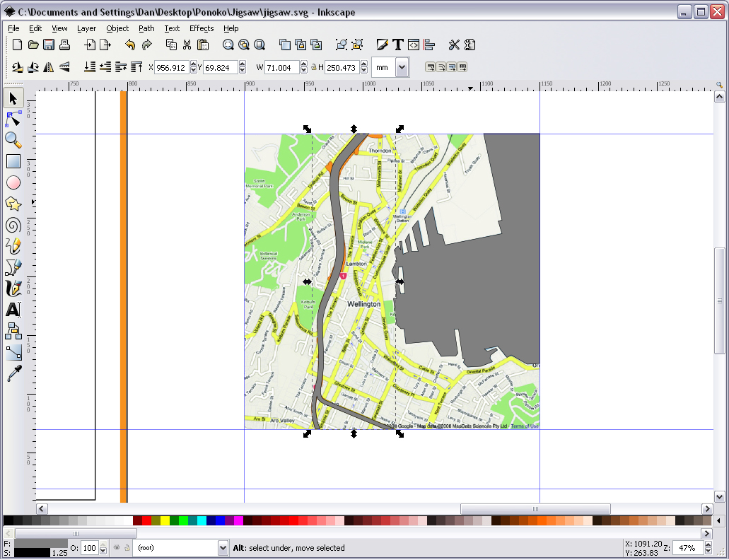Click the Save document icon
Screen dimensions: 729x560
(x=49, y=45)
